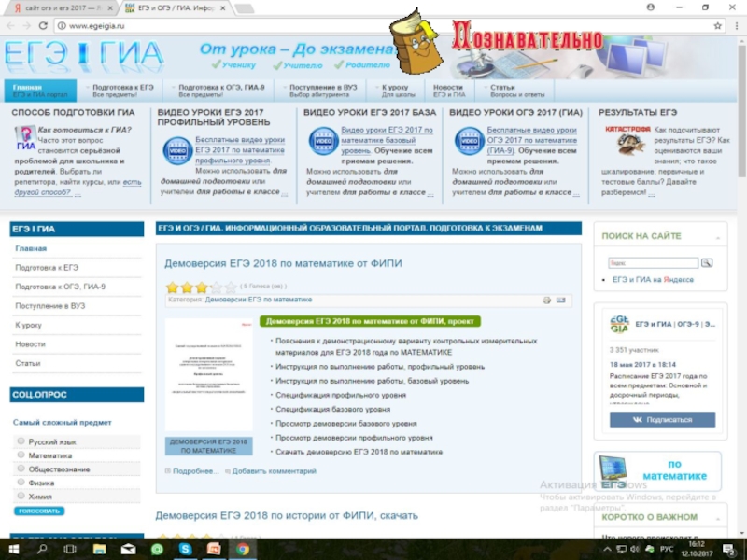Viewport: 747px width, 560px height.
Task: Open link Скачать демоверсию ЕГЭ 2018 по математике
Action: 359,452
